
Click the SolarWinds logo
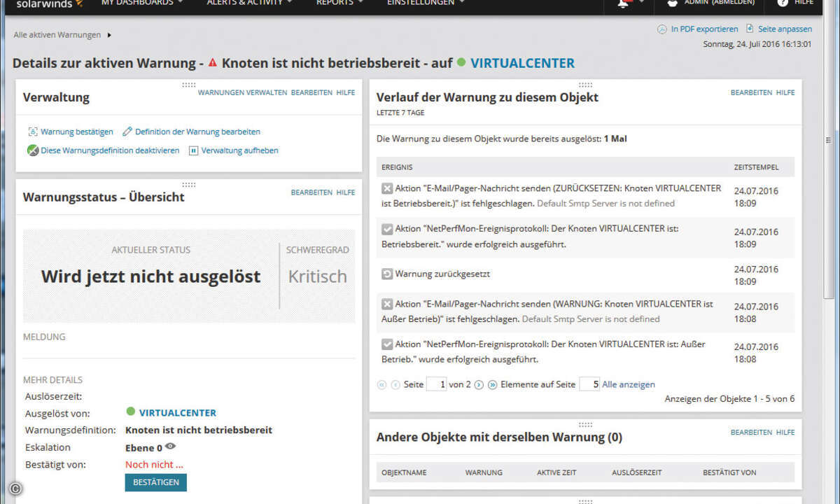[x=50, y=3]
